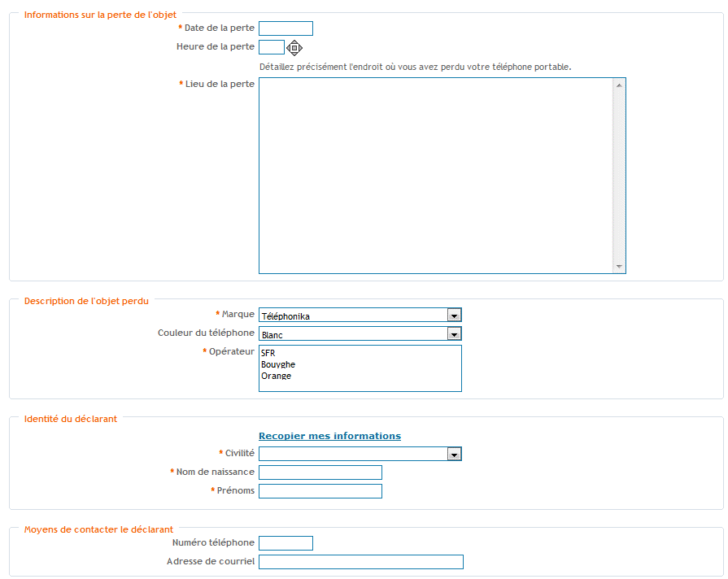The height and width of the screenshot is (579, 728).
Task: Open the Civilité dropdown
Action: click(455, 455)
